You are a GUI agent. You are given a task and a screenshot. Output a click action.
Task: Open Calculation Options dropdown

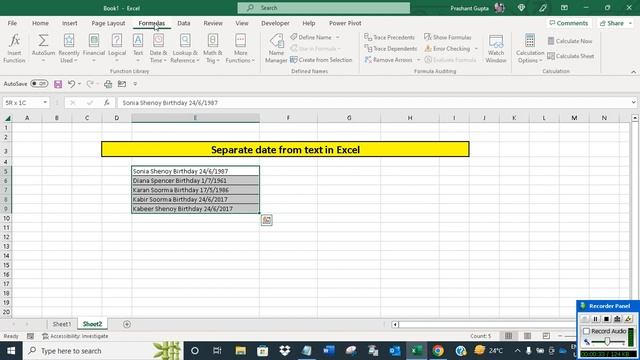(x=530, y=48)
